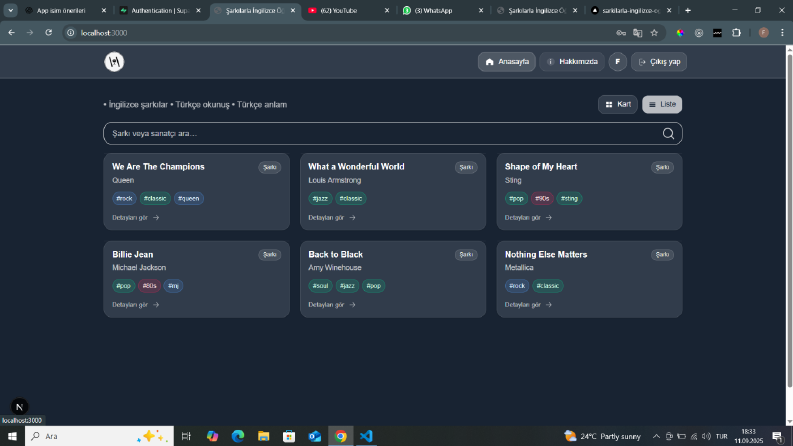
Task: Open Microsoft Store from taskbar
Action: pyautogui.click(x=289, y=436)
